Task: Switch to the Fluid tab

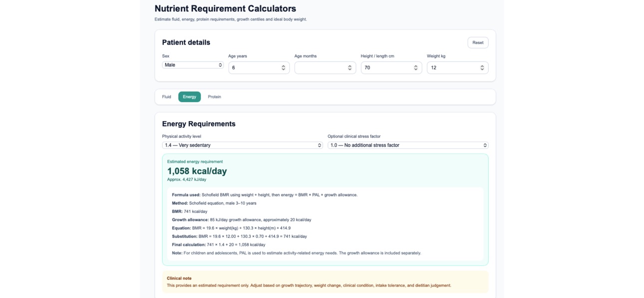Action: (167, 97)
